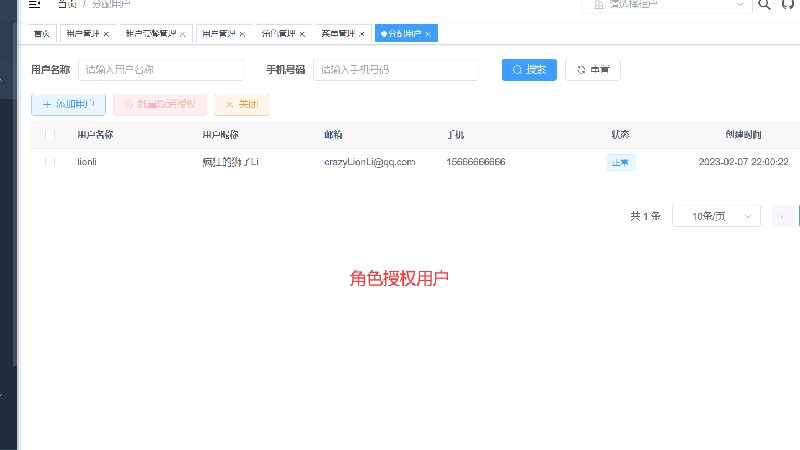
Task: Click the 共 1 条 total count text
Action: tap(645, 216)
